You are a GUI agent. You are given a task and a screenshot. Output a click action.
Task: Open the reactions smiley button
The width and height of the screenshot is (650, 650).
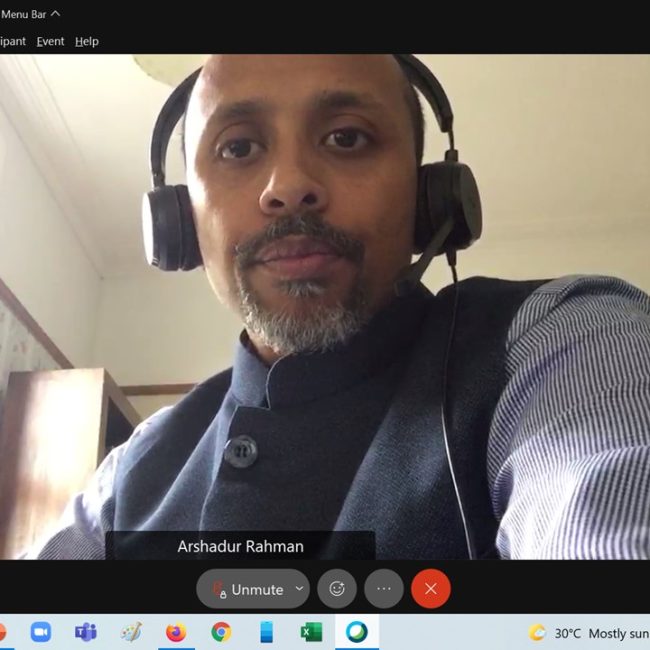pyautogui.click(x=337, y=589)
